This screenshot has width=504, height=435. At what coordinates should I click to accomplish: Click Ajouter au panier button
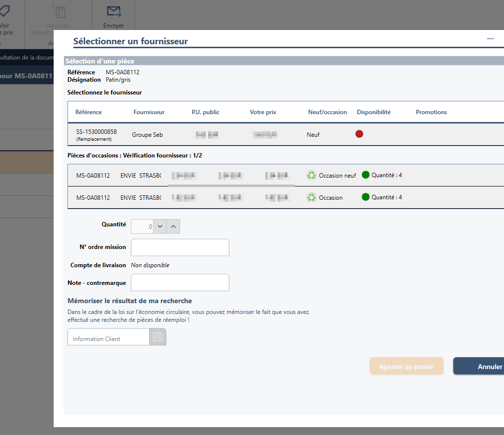tap(406, 366)
